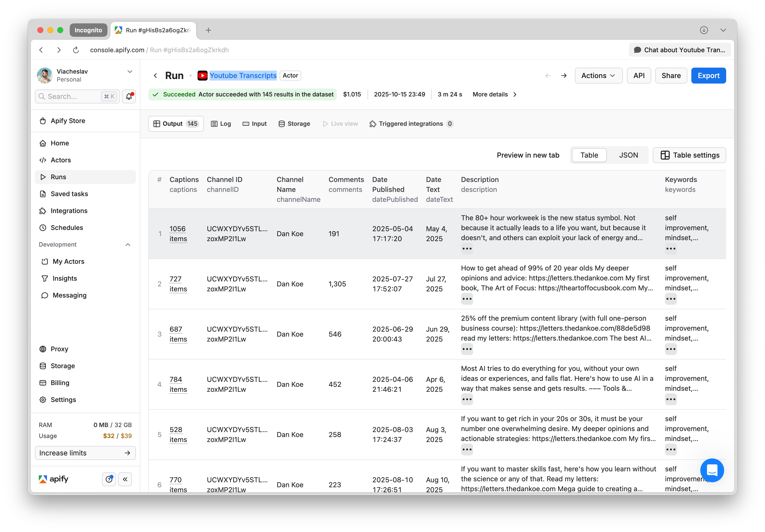Collapse sidebar with double chevron icon
765x532 pixels.
point(125,479)
